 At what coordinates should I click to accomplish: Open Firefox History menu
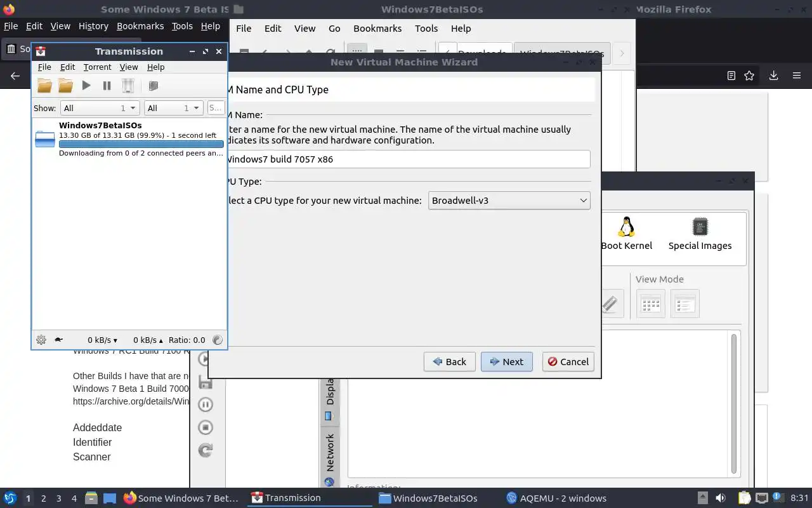(x=93, y=26)
